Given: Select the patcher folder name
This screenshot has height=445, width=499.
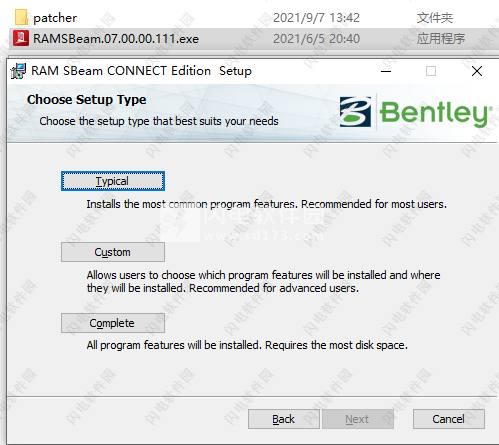Looking at the screenshot, I should click(x=55, y=18).
